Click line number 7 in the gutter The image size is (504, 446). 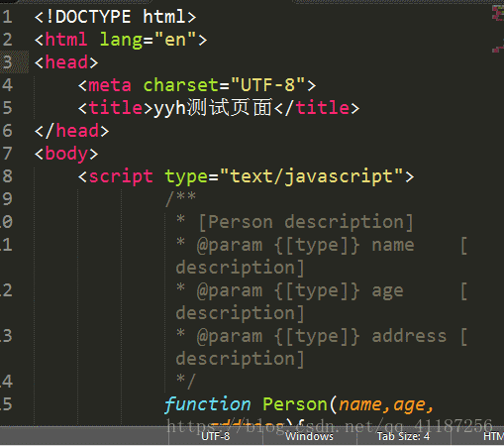tap(8, 154)
